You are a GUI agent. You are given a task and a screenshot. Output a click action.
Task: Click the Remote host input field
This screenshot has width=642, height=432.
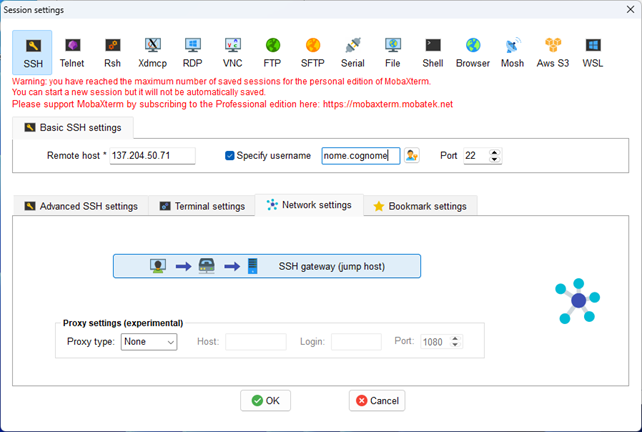point(152,156)
